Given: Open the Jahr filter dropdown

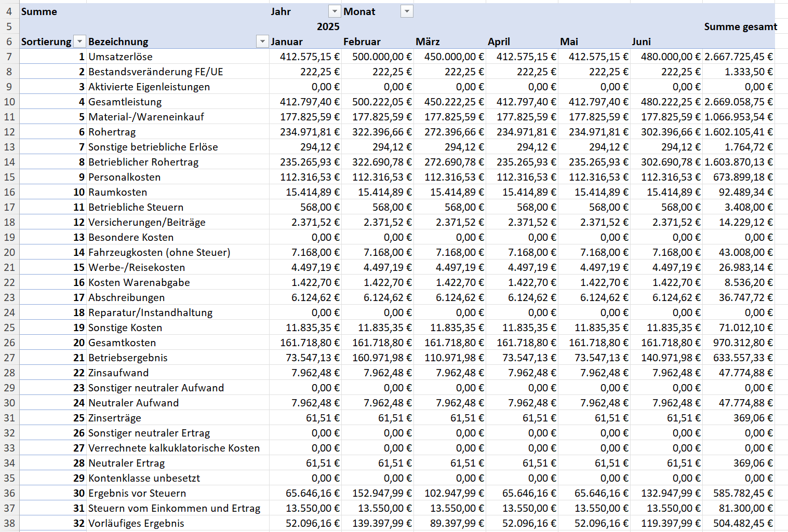Looking at the screenshot, I should (x=335, y=11).
